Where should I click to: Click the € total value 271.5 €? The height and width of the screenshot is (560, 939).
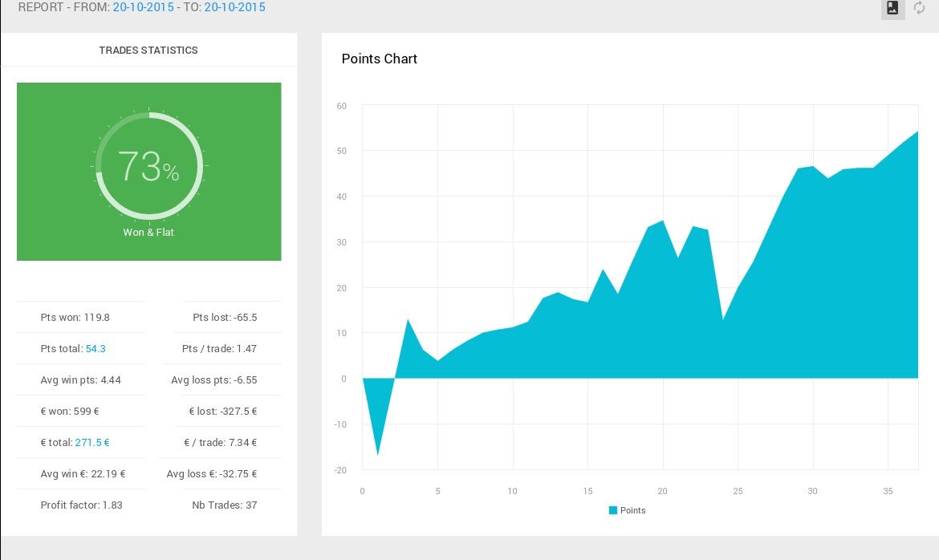click(92, 443)
